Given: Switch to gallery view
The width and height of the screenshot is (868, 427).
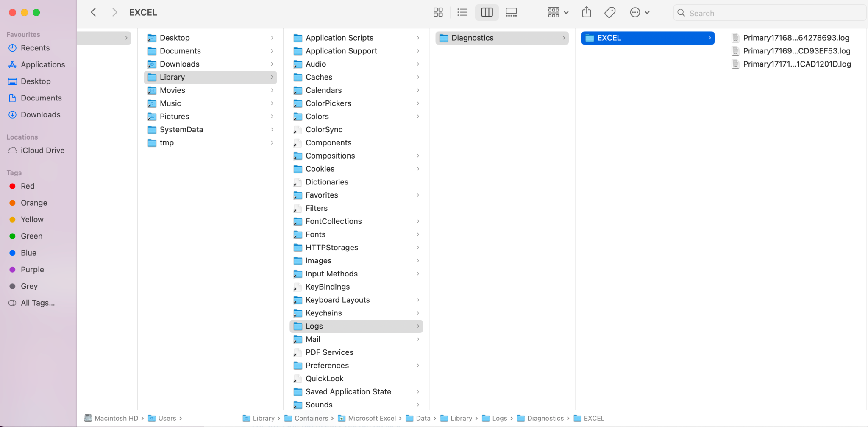Looking at the screenshot, I should [511, 12].
